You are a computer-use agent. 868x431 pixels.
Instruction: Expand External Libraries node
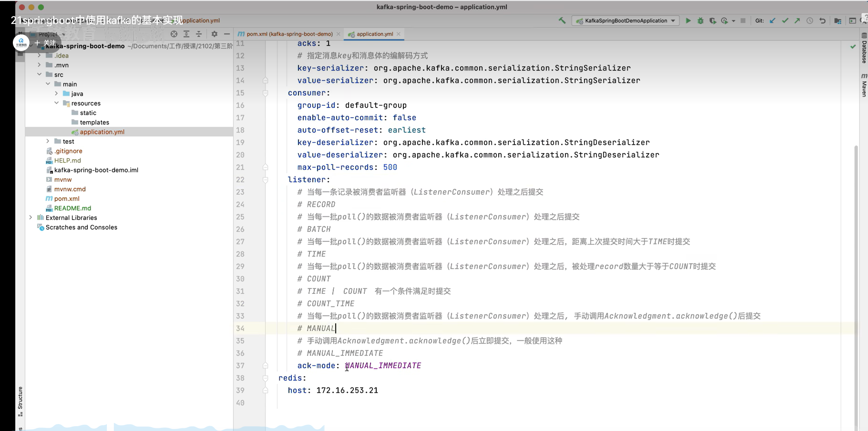coord(31,218)
